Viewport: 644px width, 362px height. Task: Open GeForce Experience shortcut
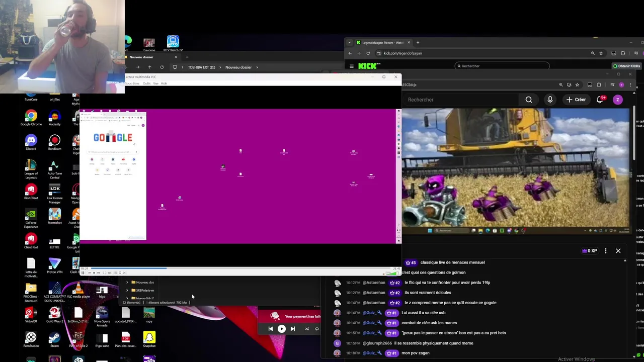[31, 219]
